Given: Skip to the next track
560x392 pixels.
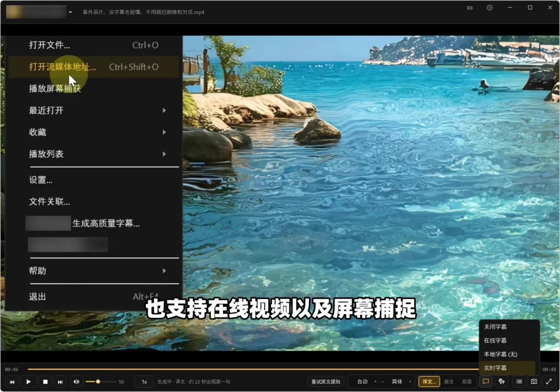Looking at the screenshot, I should point(60,382).
